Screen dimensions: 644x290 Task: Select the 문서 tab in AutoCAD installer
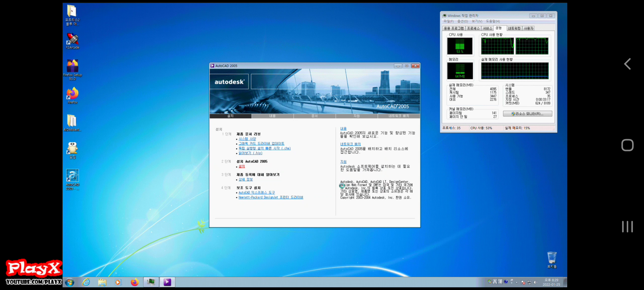click(314, 116)
